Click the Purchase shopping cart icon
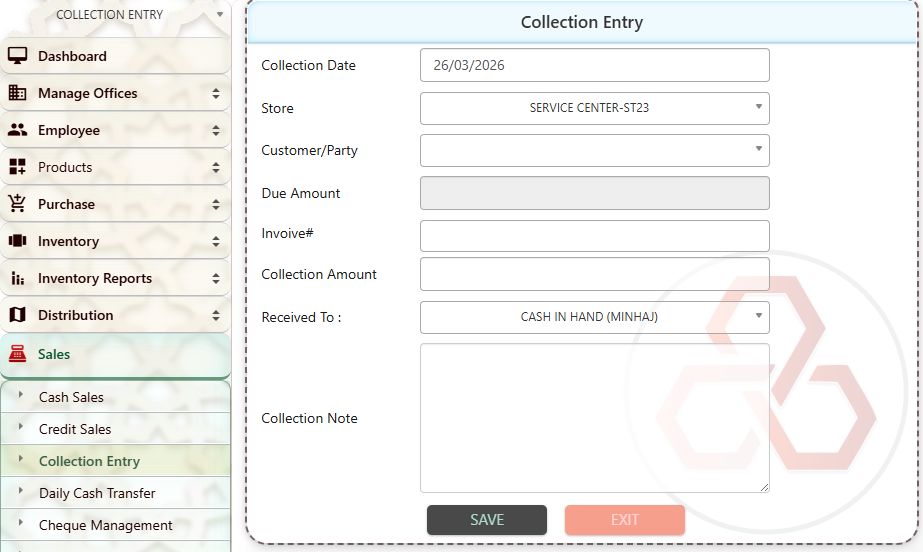The image size is (923, 552). [x=17, y=204]
